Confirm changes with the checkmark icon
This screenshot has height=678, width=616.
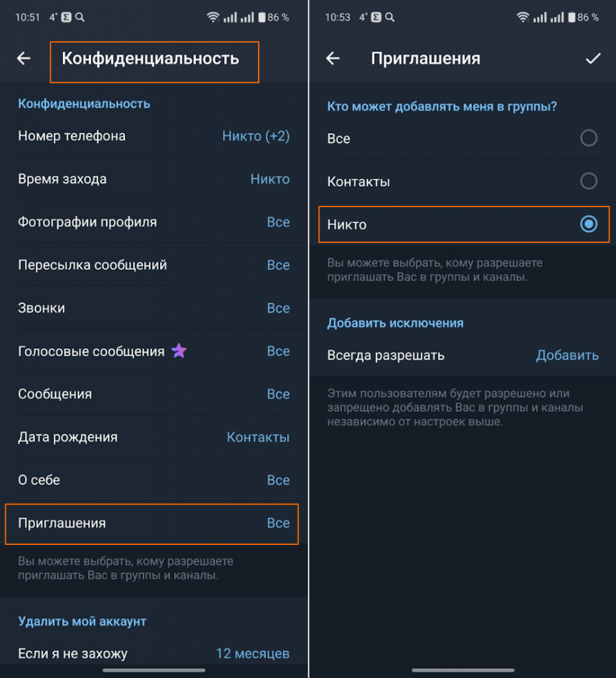point(594,58)
